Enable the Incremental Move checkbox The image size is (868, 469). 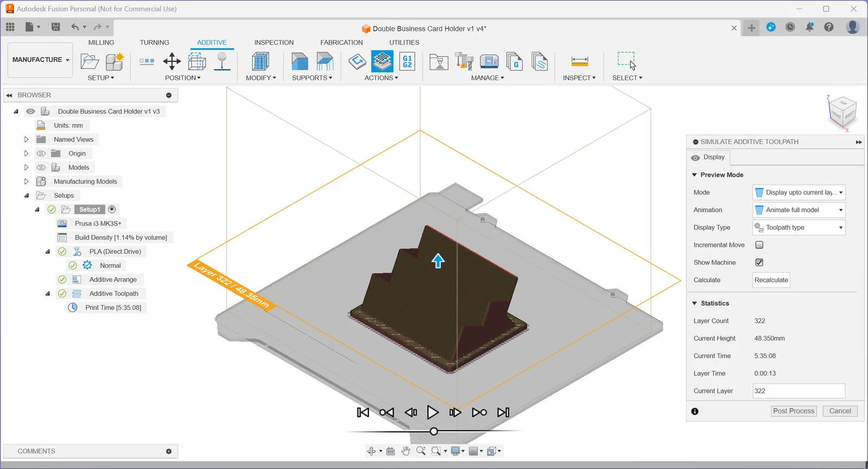click(x=759, y=245)
